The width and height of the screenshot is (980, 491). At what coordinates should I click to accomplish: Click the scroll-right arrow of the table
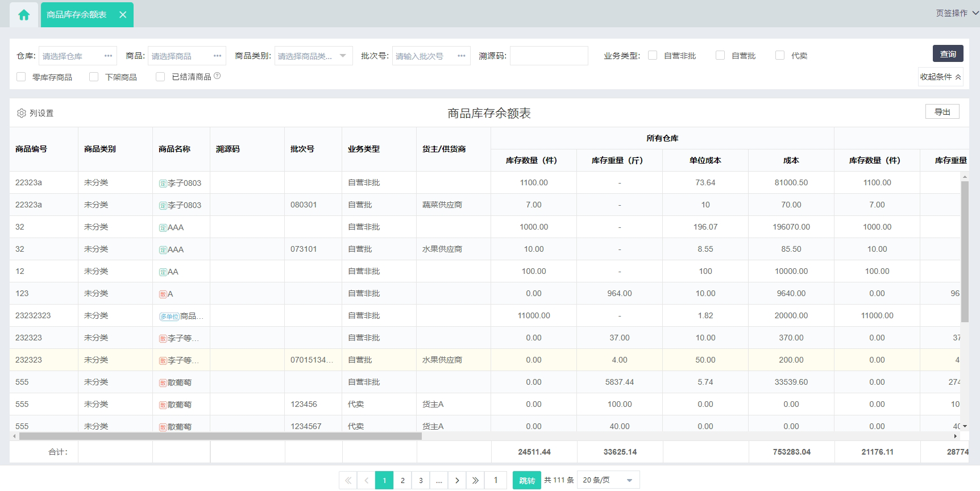click(955, 436)
